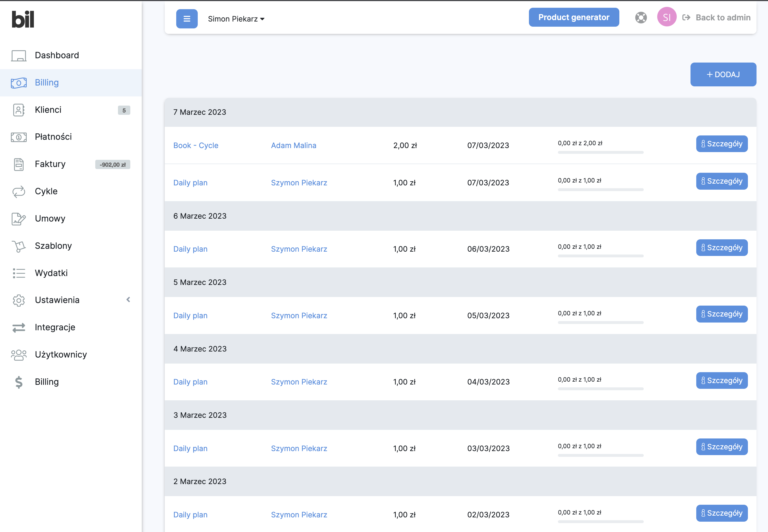Click Book - Cycle payment progress bar
768x532 pixels.
pyautogui.click(x=600, y=152)
